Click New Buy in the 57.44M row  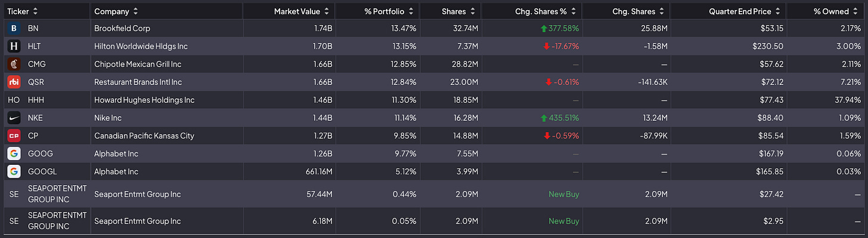click(563, 194)
